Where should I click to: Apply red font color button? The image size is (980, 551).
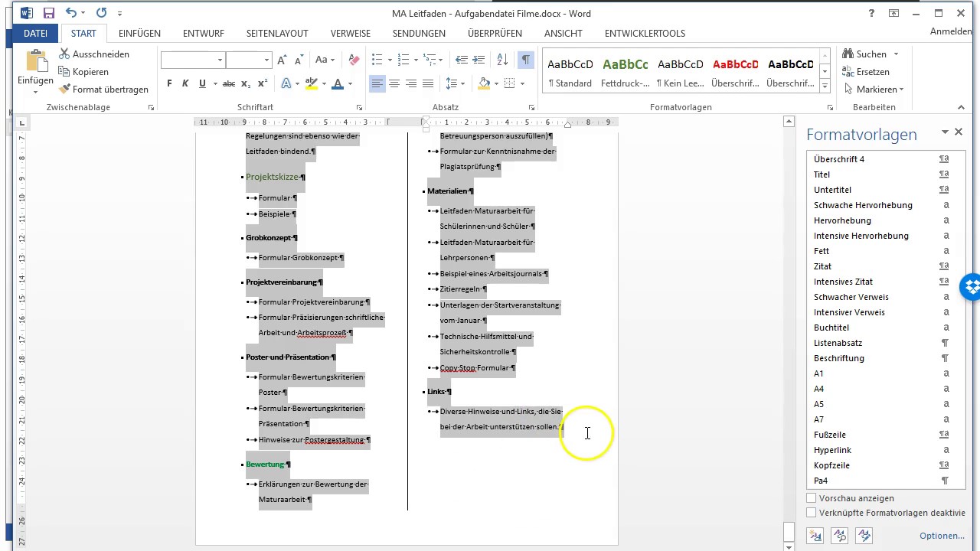click(338, 83)
